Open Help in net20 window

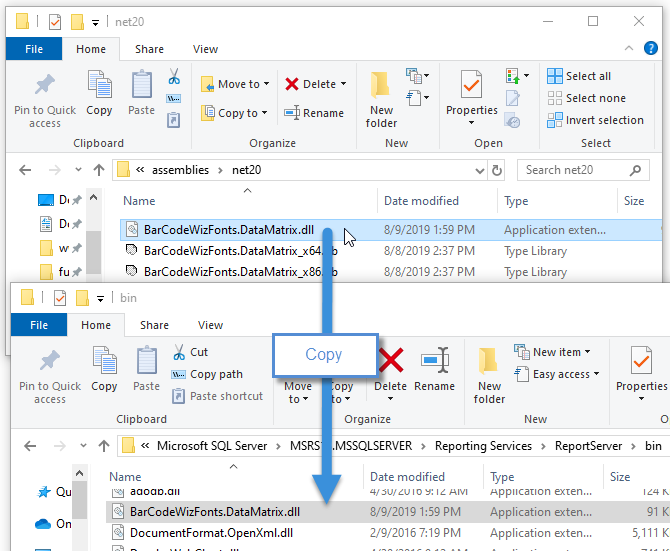pos(650,48)
